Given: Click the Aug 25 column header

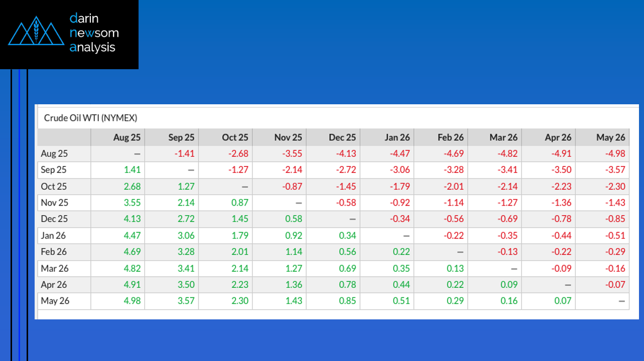Looking at the screenshot, I should pyautogui.click(x=127, y=137).
